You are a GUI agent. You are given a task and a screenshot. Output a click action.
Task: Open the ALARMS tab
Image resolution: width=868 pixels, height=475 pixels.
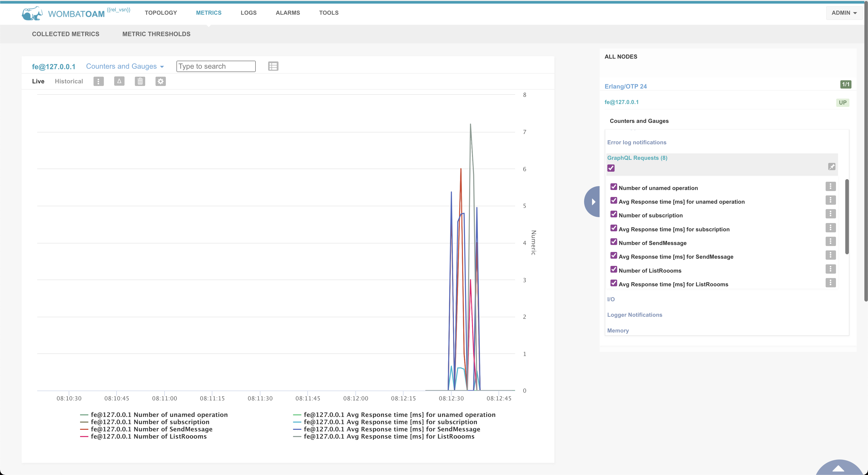tap(288, 13)
